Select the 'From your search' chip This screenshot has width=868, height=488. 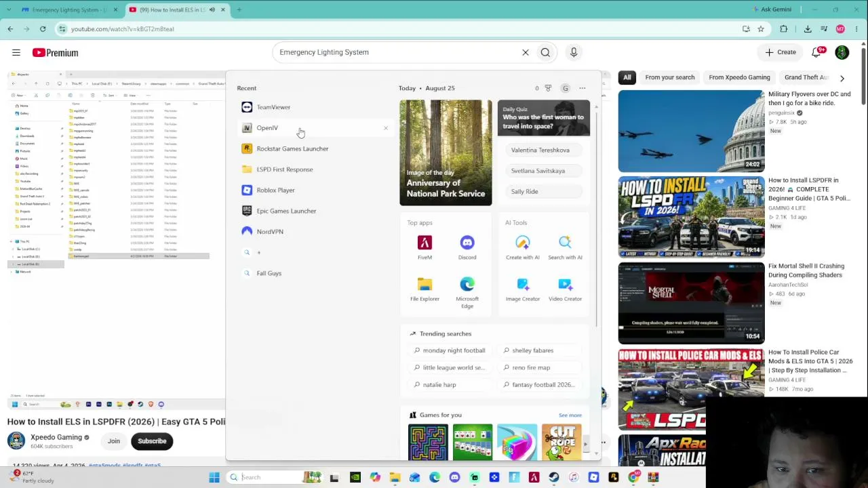point(670,77)
